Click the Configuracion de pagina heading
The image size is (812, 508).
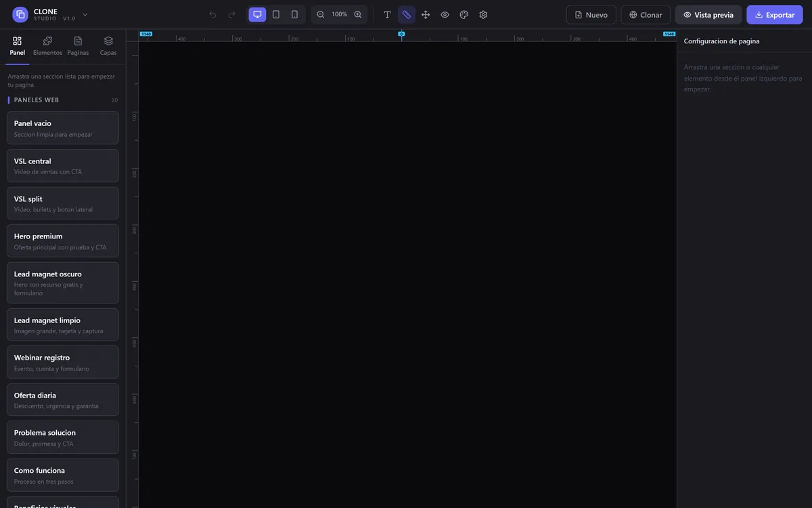point(721,41)
